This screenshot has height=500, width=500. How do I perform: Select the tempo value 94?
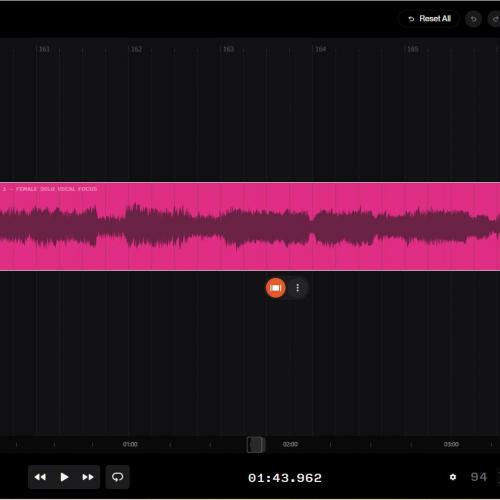point(479,477)
